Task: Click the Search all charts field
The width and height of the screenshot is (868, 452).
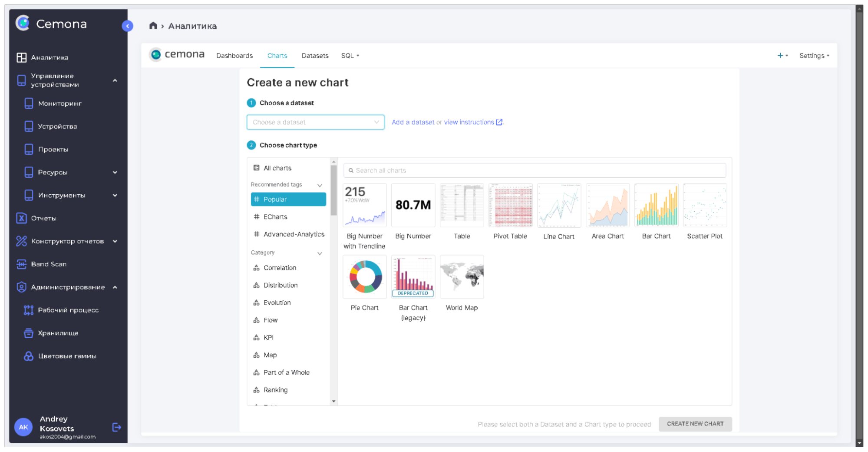Action: pyautogui.click(x=534, y=170)
